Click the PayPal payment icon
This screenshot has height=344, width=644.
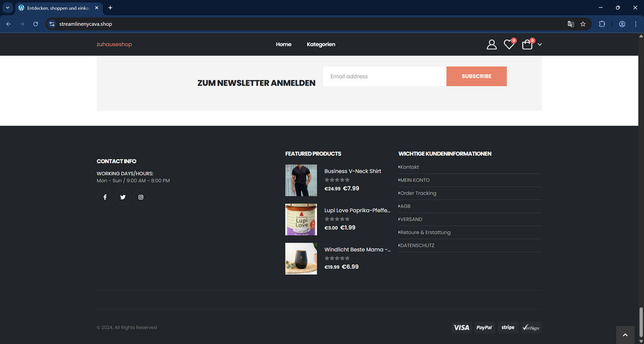pyautogui.click(x=484, y=327)
